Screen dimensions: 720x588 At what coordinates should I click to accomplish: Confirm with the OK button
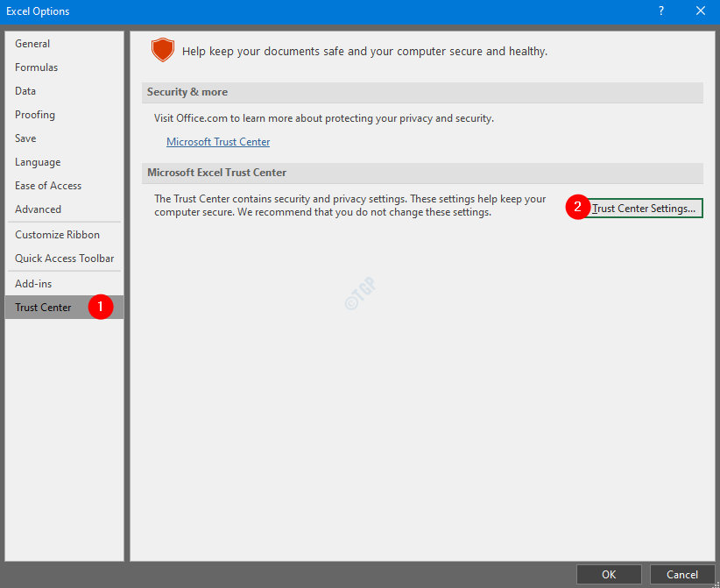(x=609, y=575)
